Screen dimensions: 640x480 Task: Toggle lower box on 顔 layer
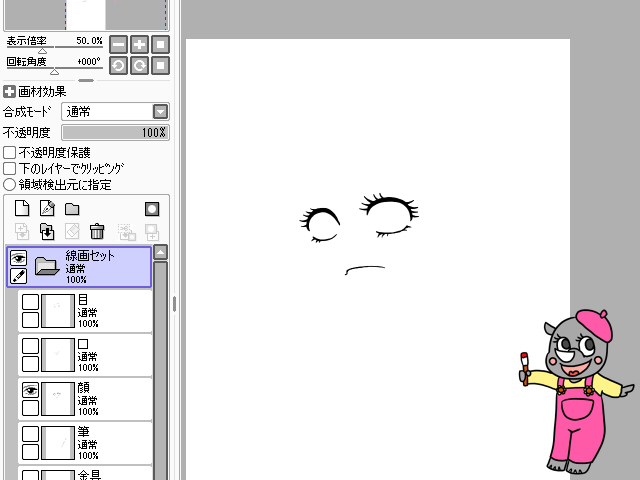tap(30, 408)
